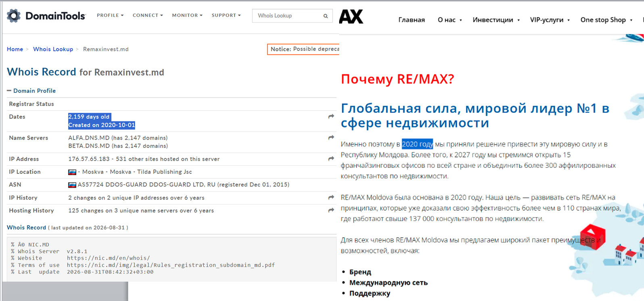644x301 pixels.
Task: Click the share arrow in the Hosting History row
Action: [x=331, y=211]
